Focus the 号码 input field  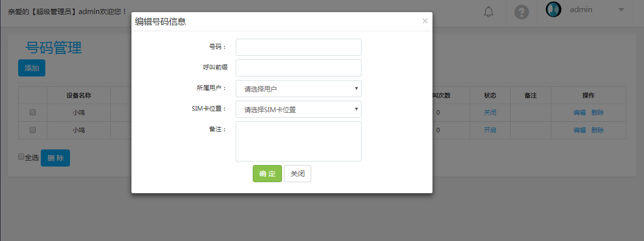298,47
